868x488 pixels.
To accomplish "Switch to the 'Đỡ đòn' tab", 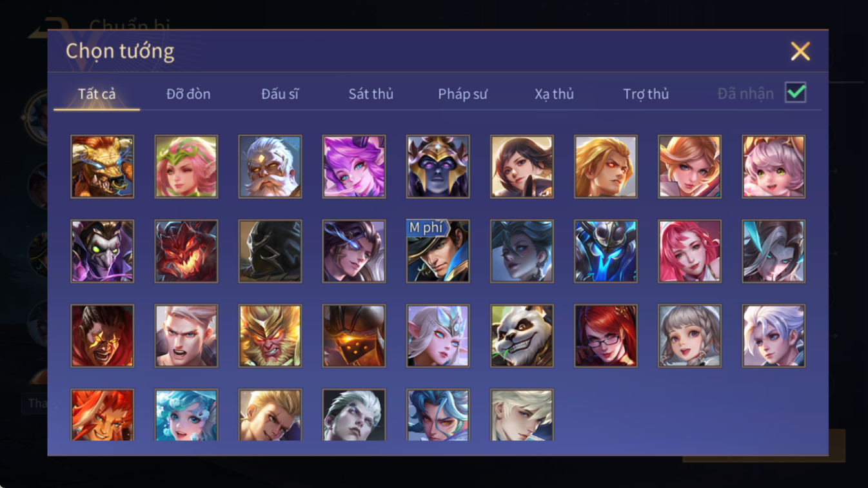I will [x=188, y=94].
